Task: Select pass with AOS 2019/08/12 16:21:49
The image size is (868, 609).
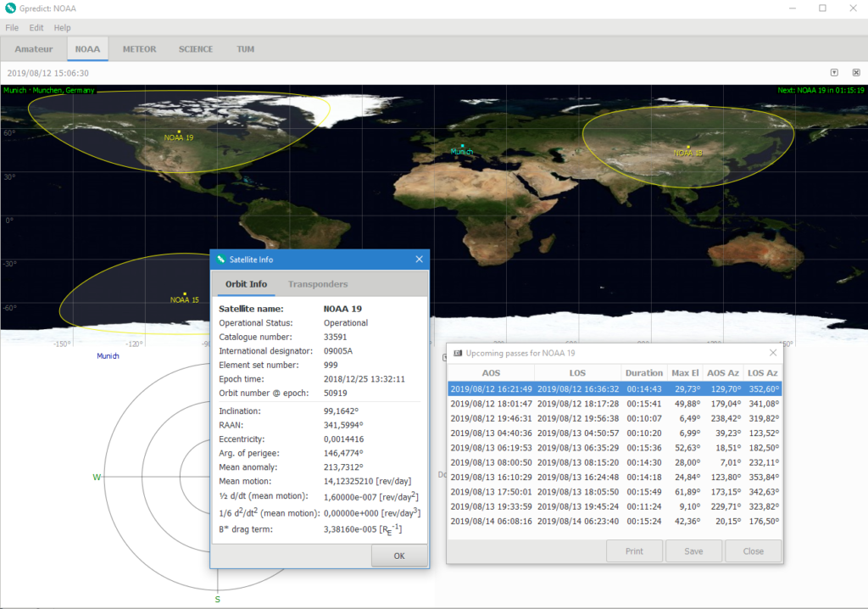Action: (615, 389)
